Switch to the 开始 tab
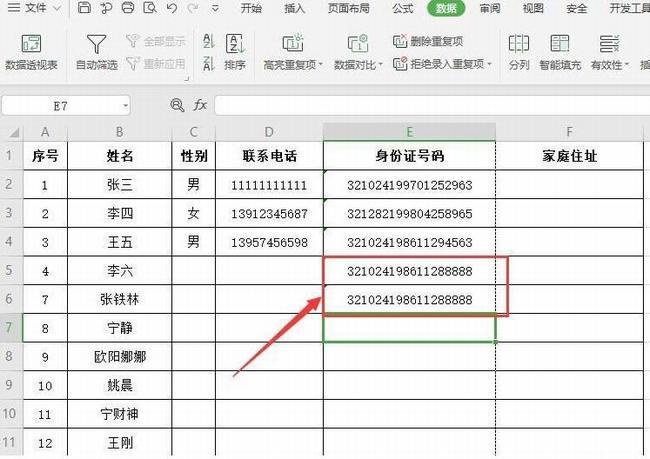 251,8
